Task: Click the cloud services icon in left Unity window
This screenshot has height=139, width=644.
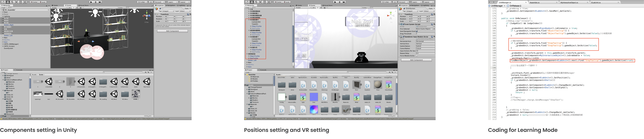Action: pyautogui.click(x=151, y=2)
